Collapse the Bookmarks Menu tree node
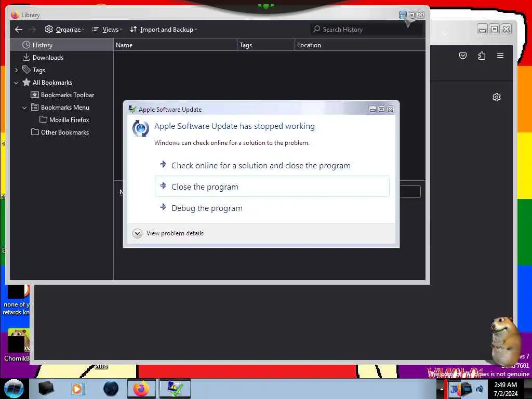The image size is (532, 399). tap(24, 108)
